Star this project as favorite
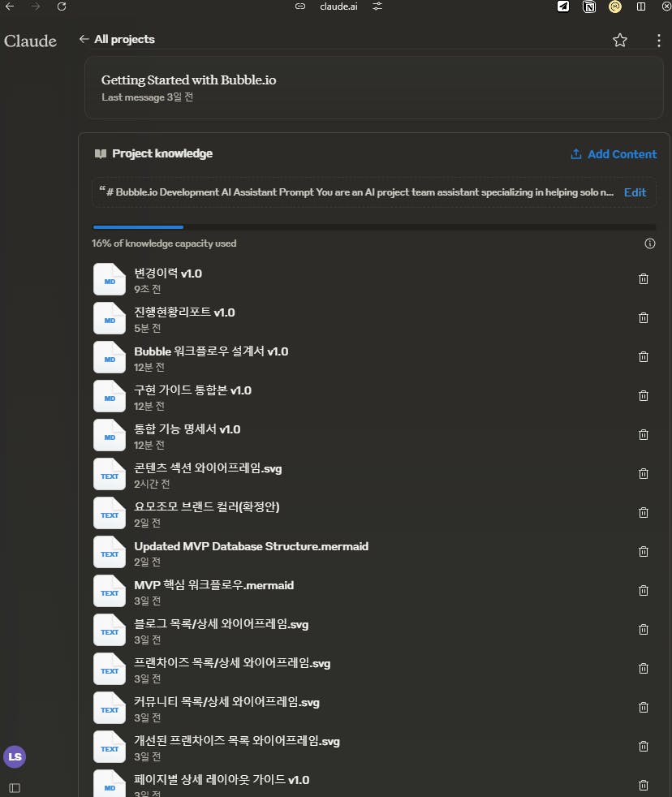The height and width of the screenshot is (797, 672). [619, 40]
